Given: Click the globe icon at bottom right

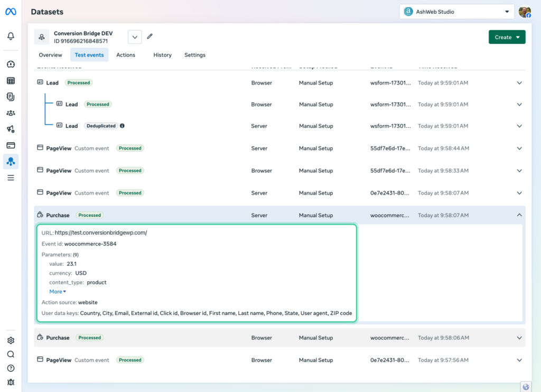Looking at the screenshot, I should pyautogui.click(x=526, y=387).
